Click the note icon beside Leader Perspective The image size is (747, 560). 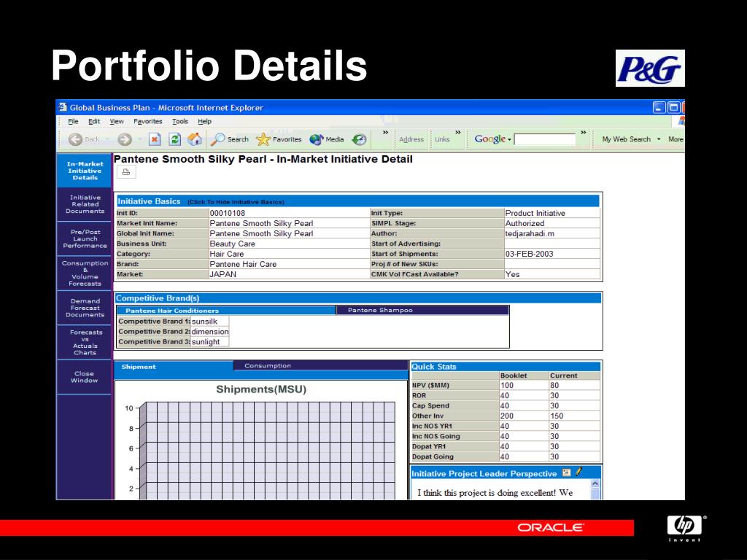[566, 472]
